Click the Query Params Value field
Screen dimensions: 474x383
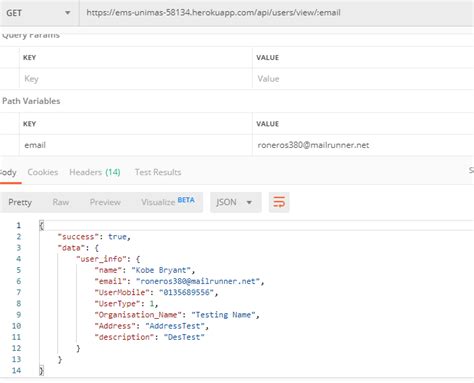pyautogui.click(x=363, y=79)
